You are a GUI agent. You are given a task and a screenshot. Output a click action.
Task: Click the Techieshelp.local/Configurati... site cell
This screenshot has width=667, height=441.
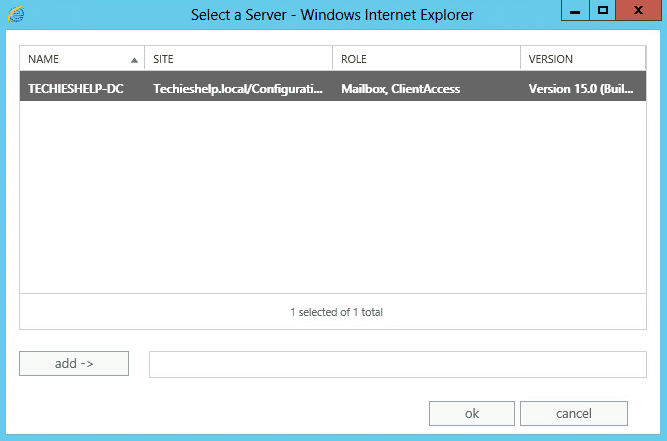coord(238,89)
